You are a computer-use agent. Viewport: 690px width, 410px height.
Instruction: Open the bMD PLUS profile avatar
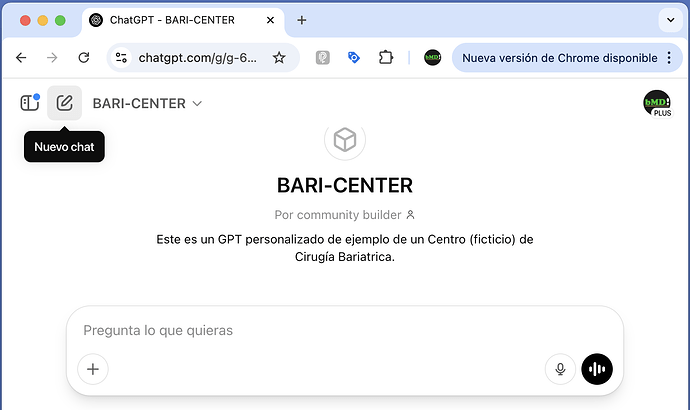657,103
